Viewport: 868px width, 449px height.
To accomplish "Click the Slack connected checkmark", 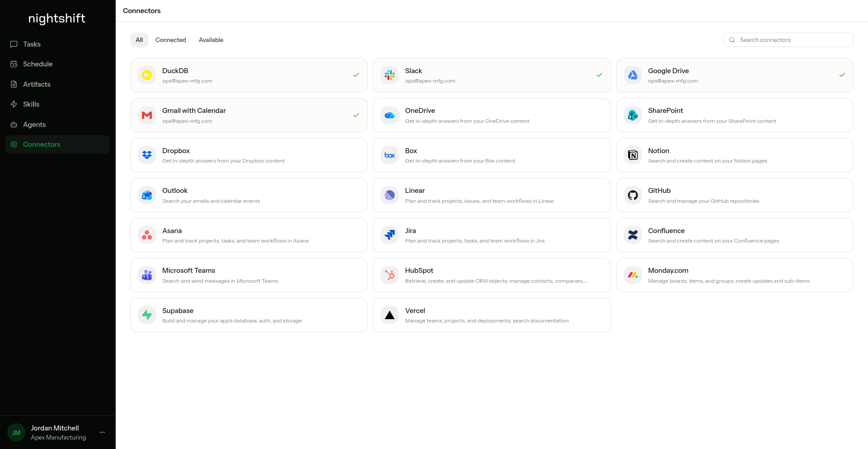I will (x=599, y=75).
